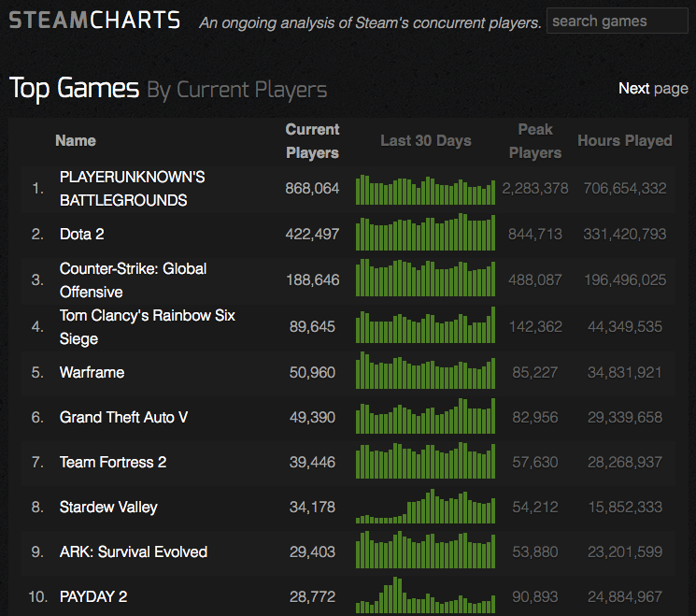Click the Hours Played column header
The width and height of the screenshot is (696, 616).
624,140
